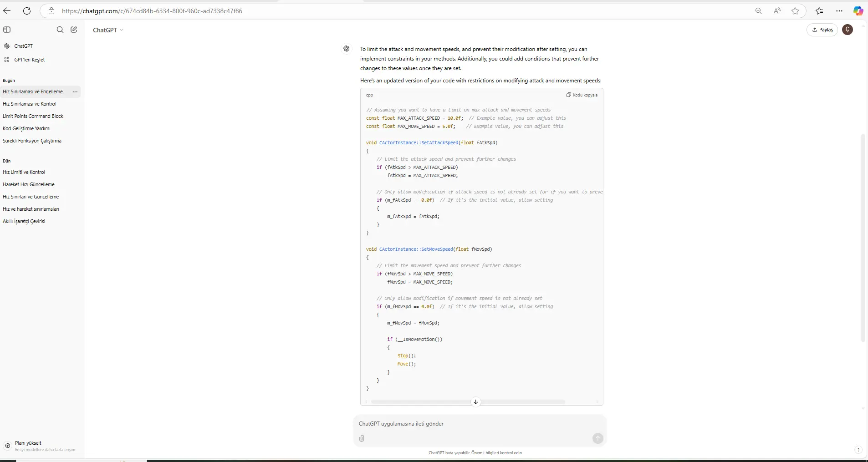Open the user profile avatar menu
The width and height of the screenshot is (868, 462).
(x=848, y=30)
